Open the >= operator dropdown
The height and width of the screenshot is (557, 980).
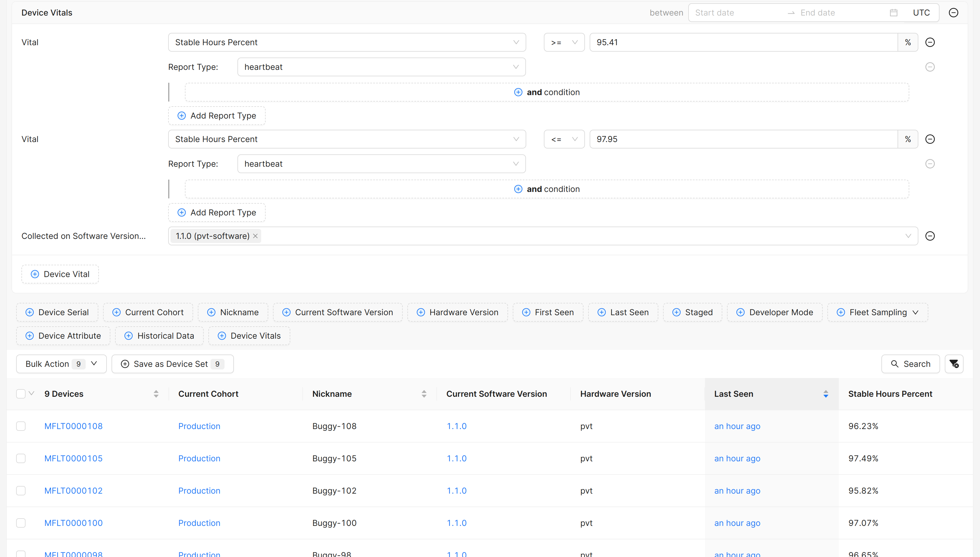tap(564, 43)
